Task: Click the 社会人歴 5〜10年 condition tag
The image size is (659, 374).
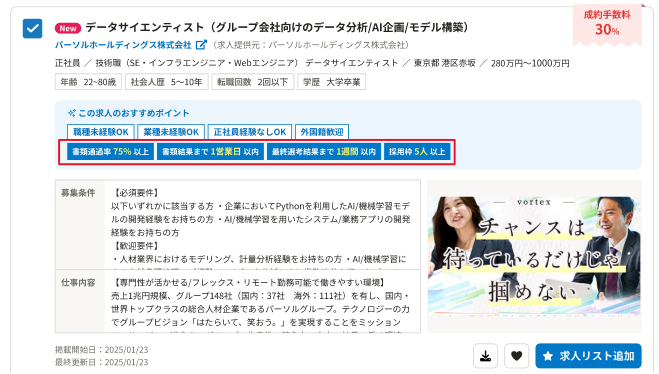Action: tap(166, 82)
